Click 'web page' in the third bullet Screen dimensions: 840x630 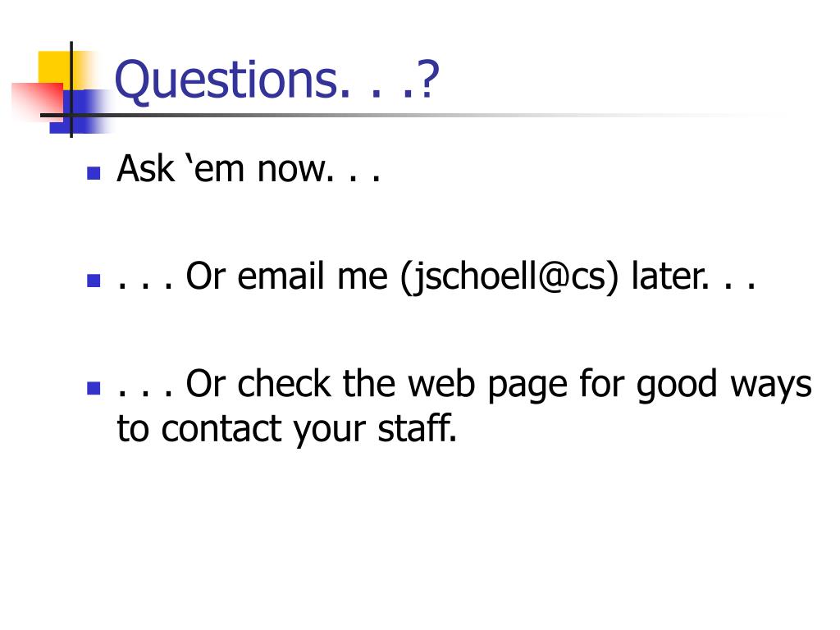click(x=487, y=385)
